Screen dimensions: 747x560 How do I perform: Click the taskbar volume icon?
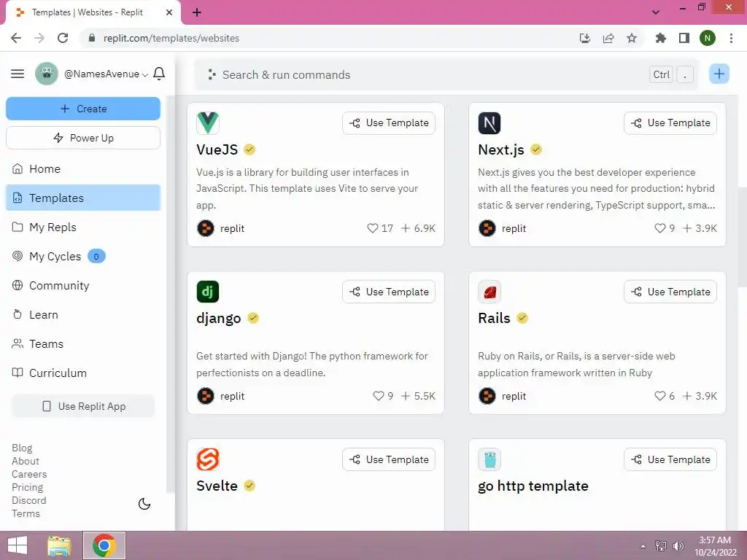pyautogui.click(x=678, y=546)
